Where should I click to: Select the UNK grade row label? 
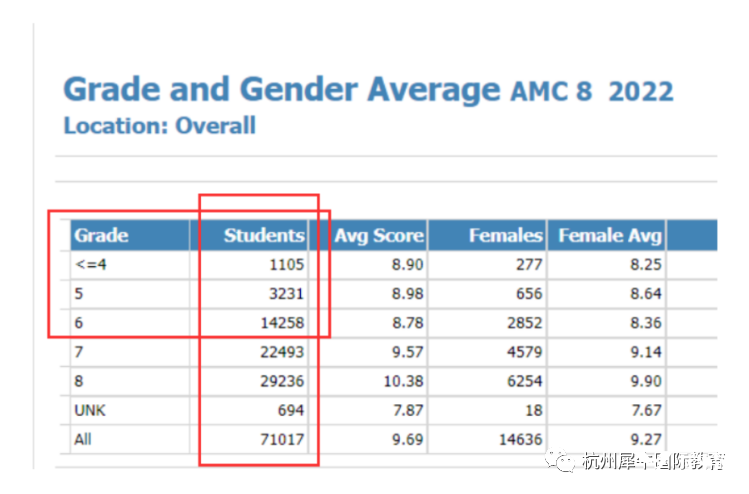tap(90, 410)
